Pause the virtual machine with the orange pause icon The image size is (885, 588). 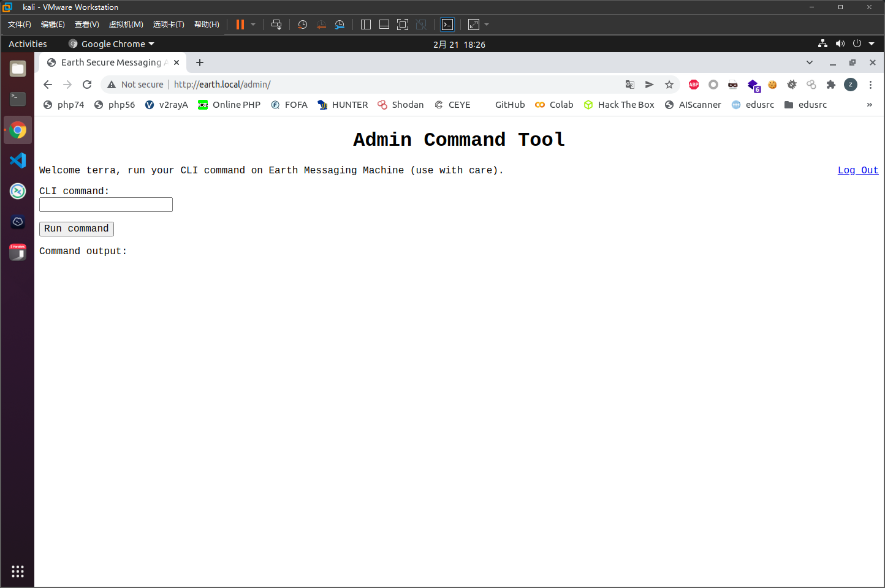pos(240,24)
